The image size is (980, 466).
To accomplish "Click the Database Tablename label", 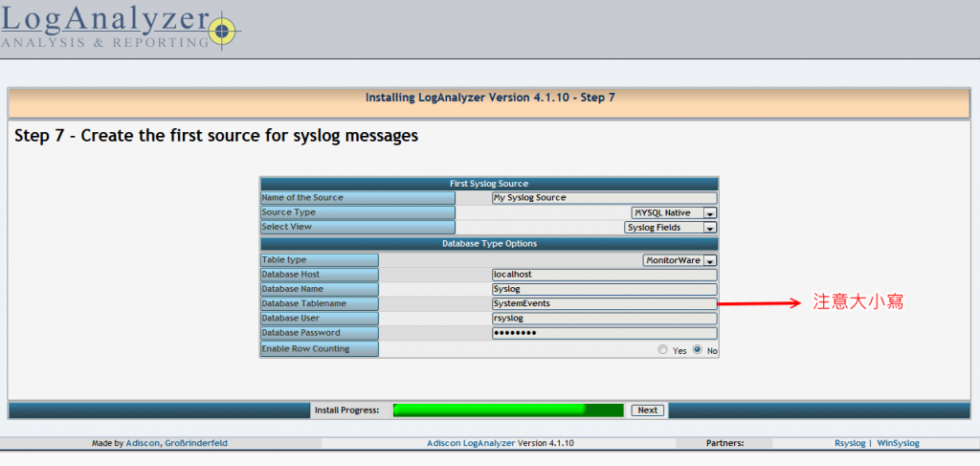I will coord(320,303).
